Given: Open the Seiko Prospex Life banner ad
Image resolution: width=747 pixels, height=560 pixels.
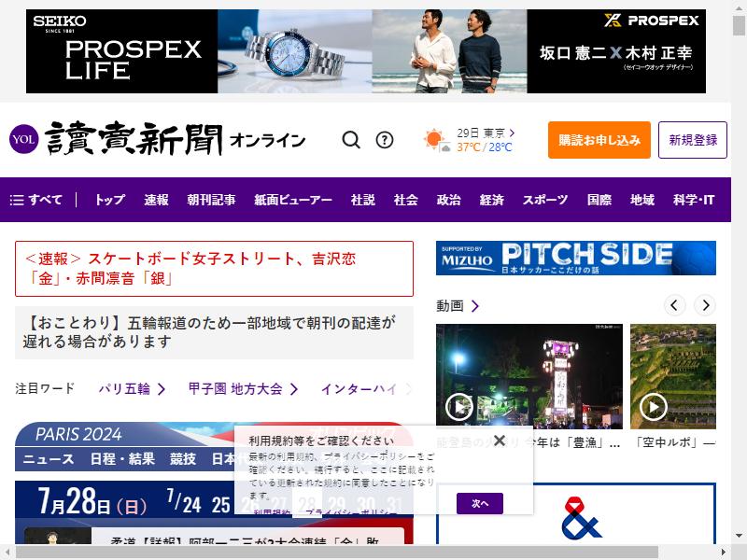Looking at the screenshot, I should coord(366,51).
